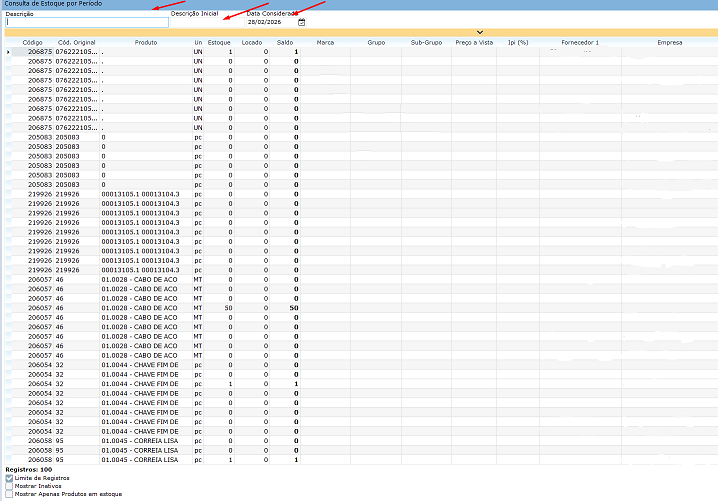Click in the Descrição search field

click(87, 22)
